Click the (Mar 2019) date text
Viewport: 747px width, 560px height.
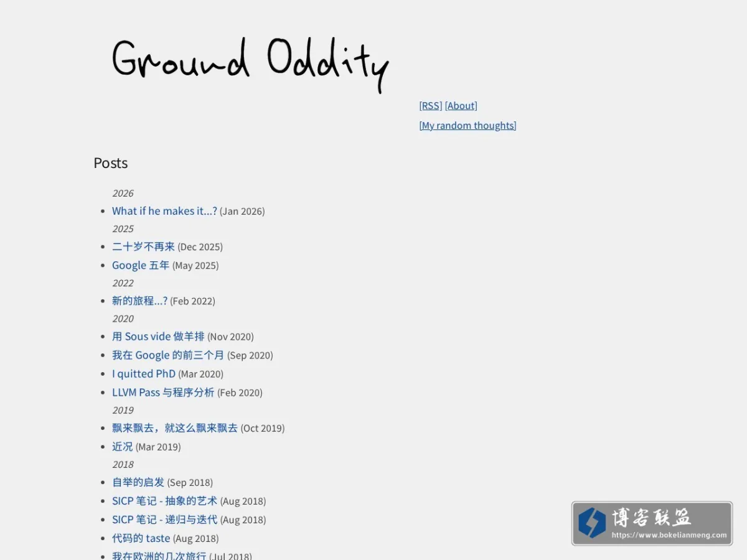(159, 446)
